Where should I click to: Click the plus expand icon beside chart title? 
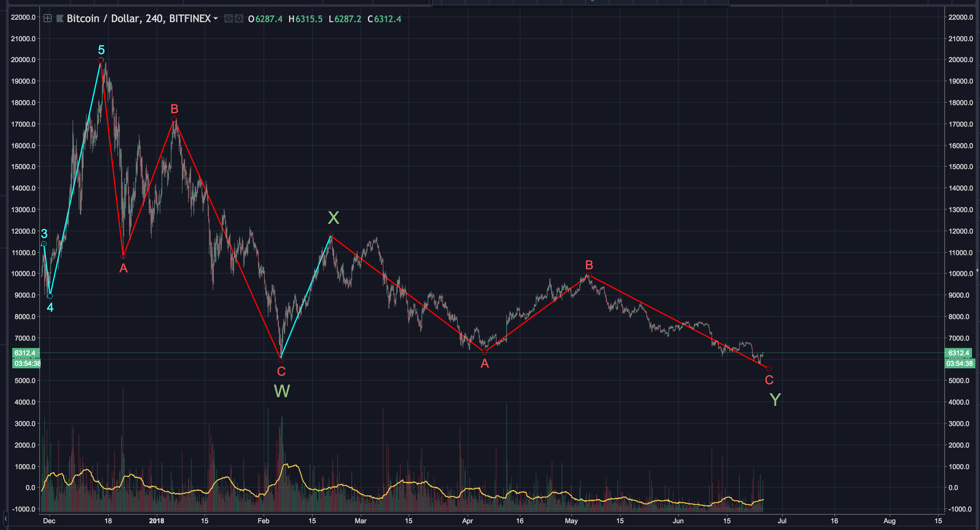48,18
